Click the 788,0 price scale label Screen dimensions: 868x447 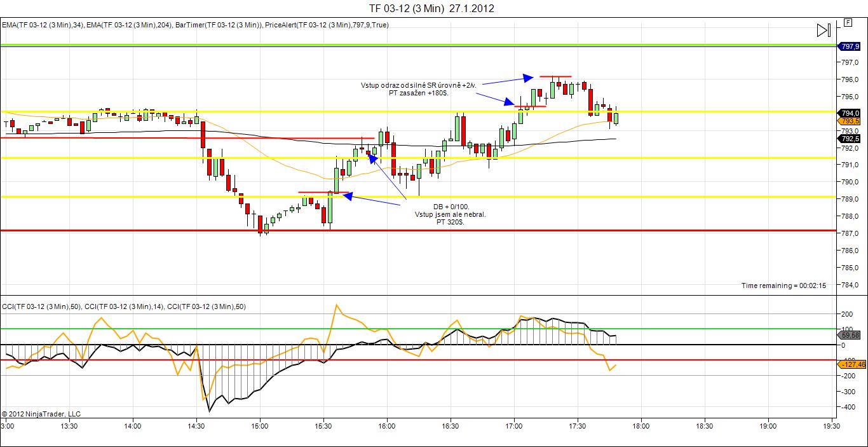pyautogui.click(x=851, y=216)
